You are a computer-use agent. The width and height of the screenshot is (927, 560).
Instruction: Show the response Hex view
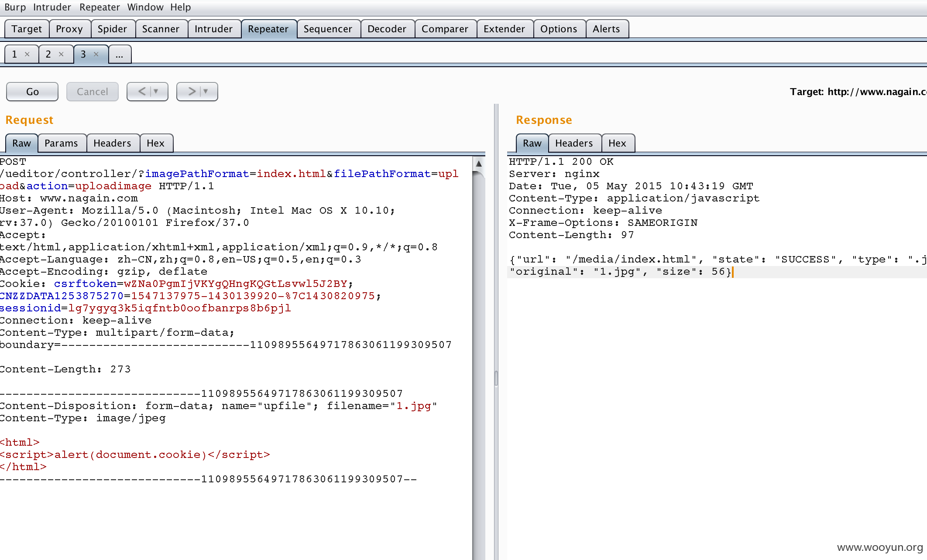pos(617,143)
